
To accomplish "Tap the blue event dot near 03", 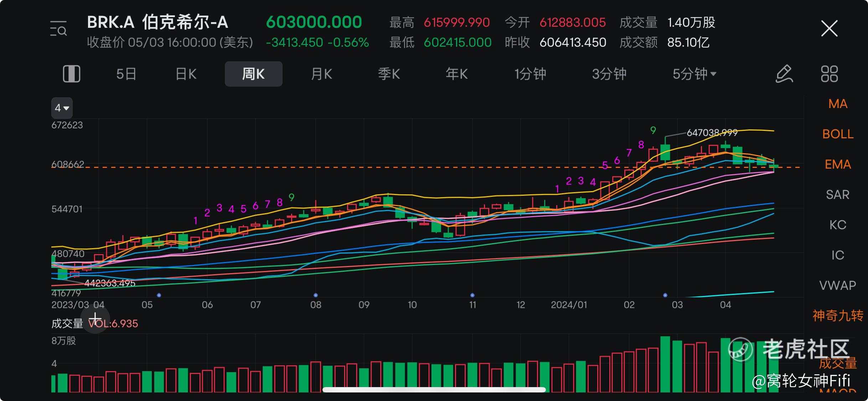I will pyautogui.click(x=665, y=295).
